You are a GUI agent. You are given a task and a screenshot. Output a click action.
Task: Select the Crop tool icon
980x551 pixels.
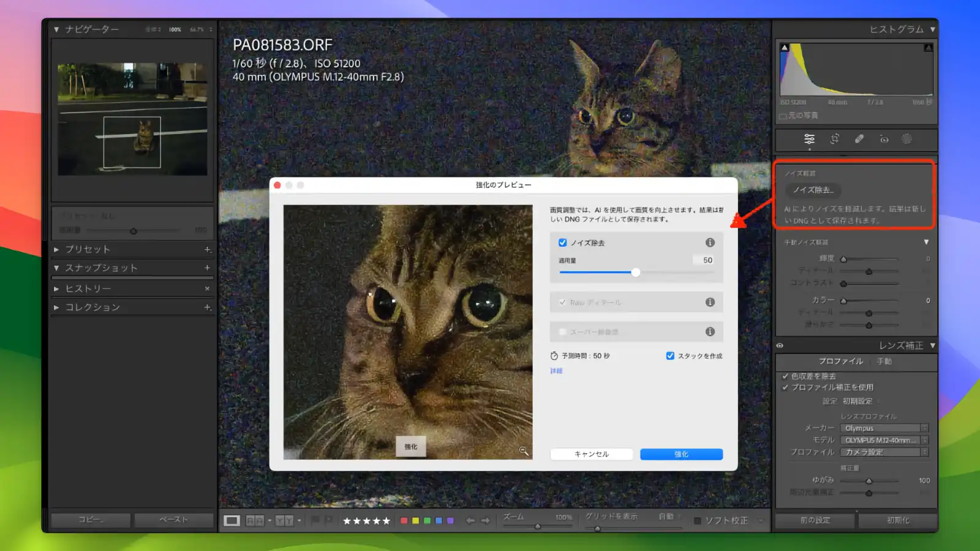[834, 140]
